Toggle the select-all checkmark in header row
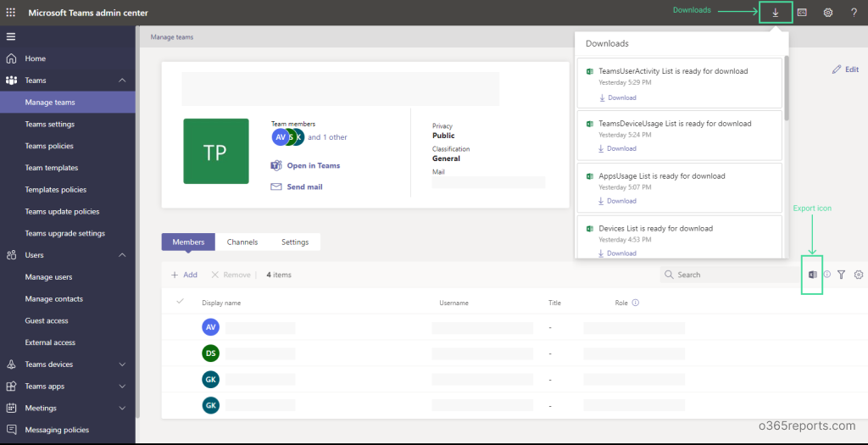Viewport: 868px width, 445px height. coord(180,301)
